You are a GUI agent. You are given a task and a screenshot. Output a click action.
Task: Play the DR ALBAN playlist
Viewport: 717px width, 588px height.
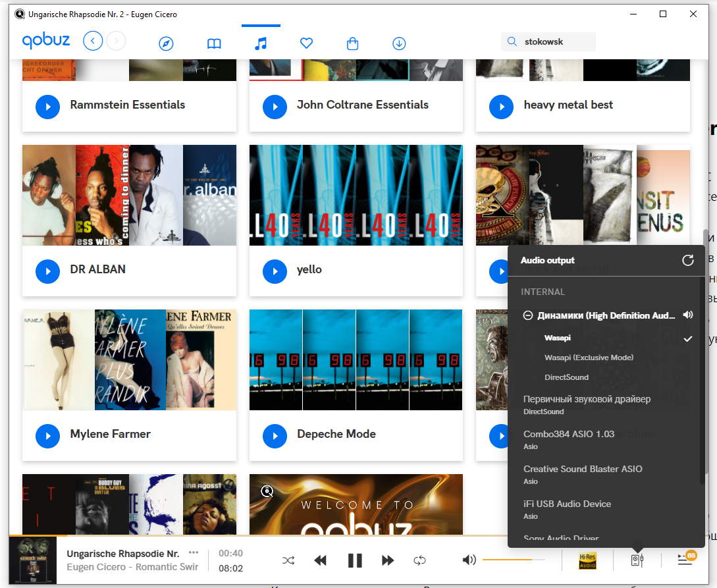pos(47,271)
